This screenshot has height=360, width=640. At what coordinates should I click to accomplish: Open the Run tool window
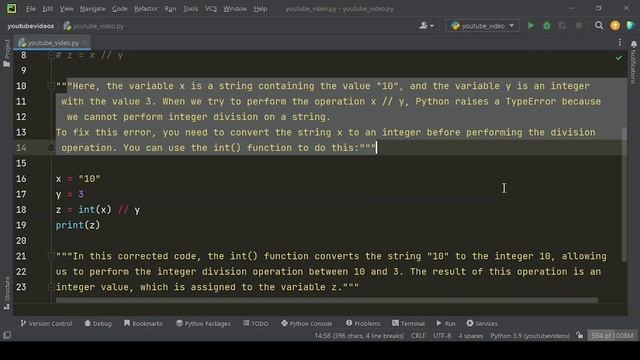(446, 323)
